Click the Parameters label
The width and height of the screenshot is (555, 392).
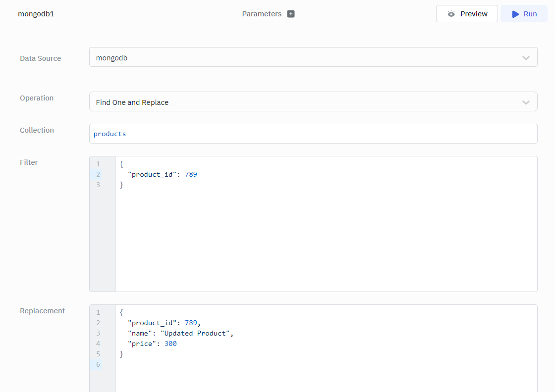tap(262, 14)
